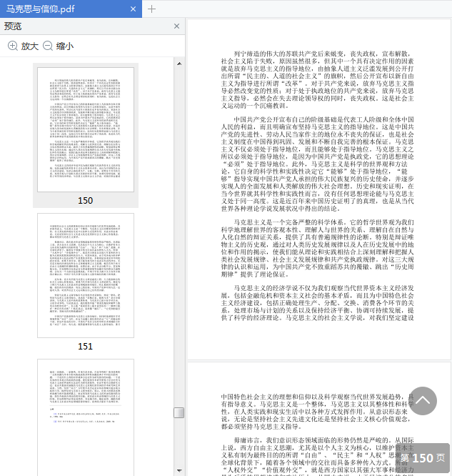Click the 第150页 page indicator
The height and width of the screenshot is (476, 452).
(x=423, y=458)
